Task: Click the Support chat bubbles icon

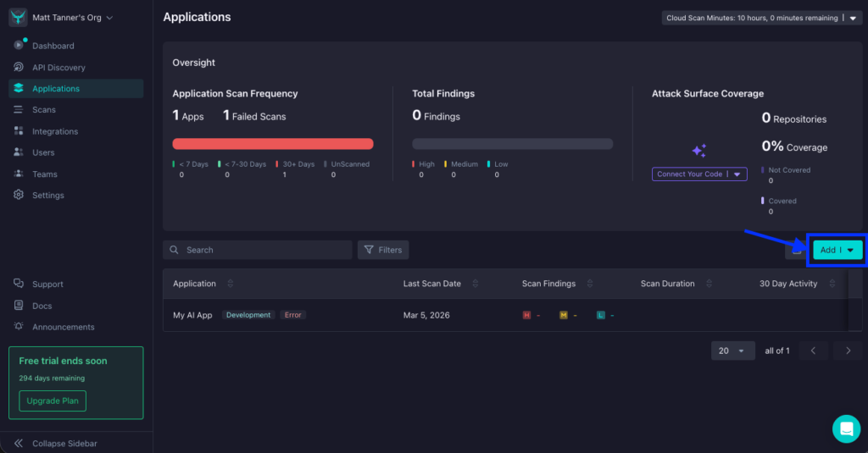Action: (x=19, y=283)
